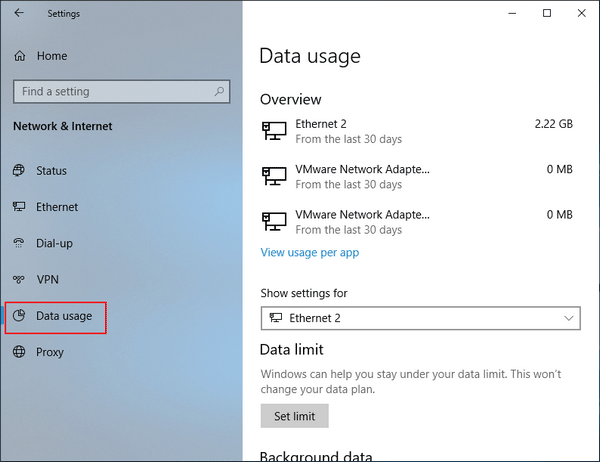Go to Home in settings sidebar
600x462 pixels.
(52, 56)
